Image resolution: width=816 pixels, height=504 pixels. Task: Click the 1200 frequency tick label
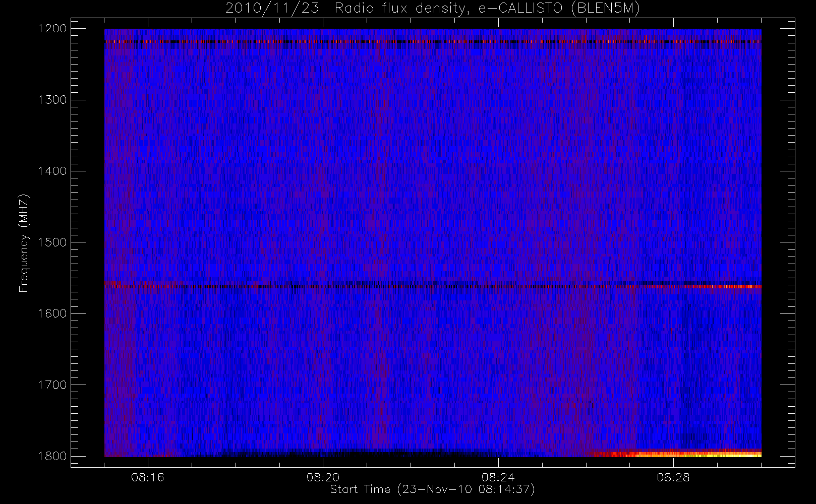(53, 29)
